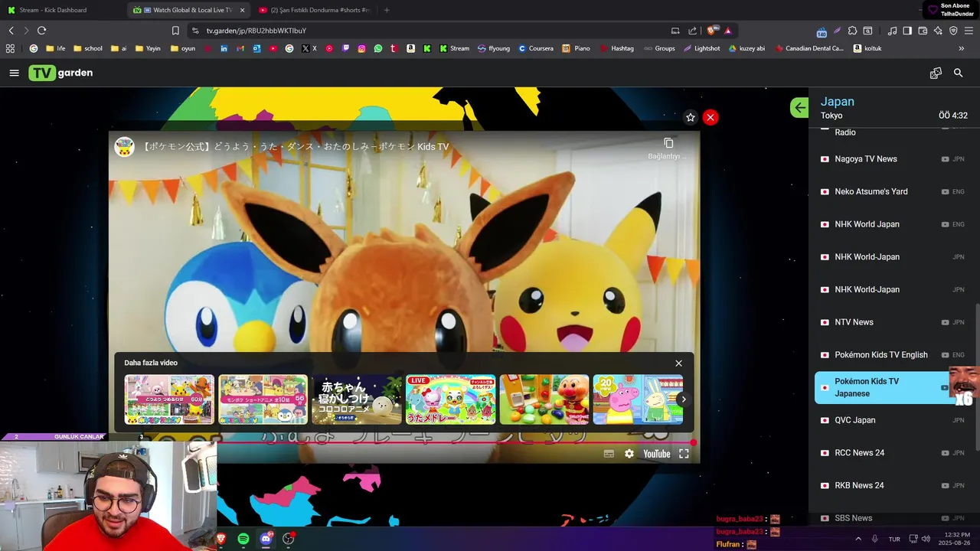Show hidden bookmarks with double chevron
Screen dimensions: 980x551
(x=962, y=48)
